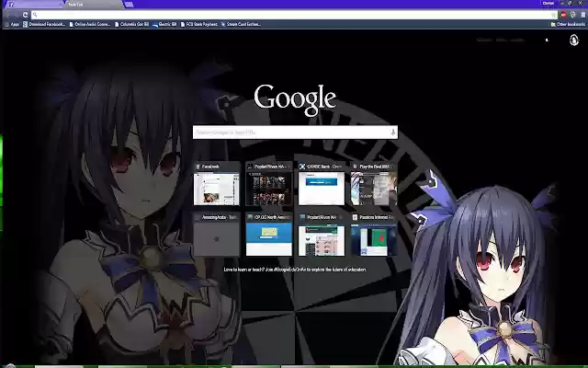This screenshot has width=588, height=368.
Task: Open the Electric Bill bookmark
Action: pos(164,25)
